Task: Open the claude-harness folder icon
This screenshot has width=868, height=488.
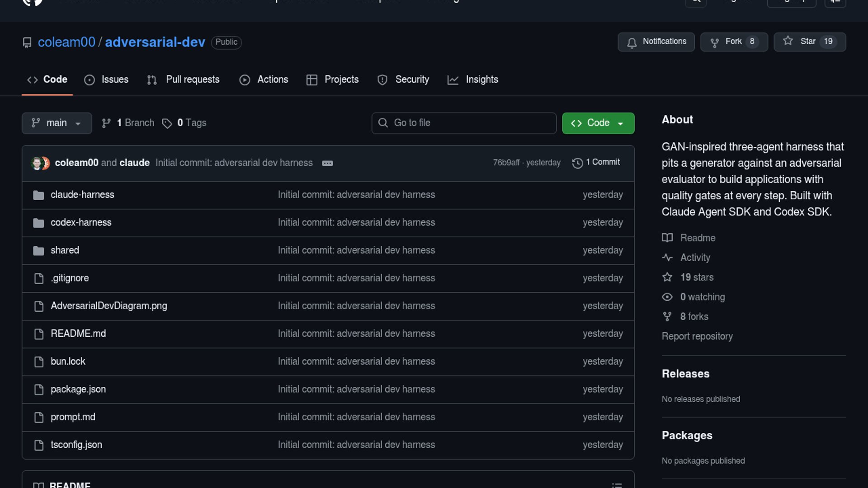Action: [x=38, y=195]
